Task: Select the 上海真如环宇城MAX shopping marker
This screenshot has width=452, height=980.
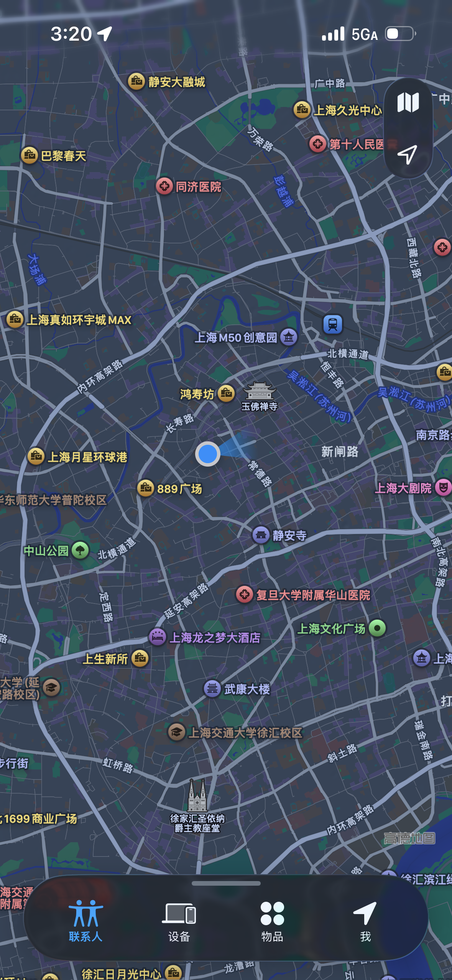Action: coord(15,319)
